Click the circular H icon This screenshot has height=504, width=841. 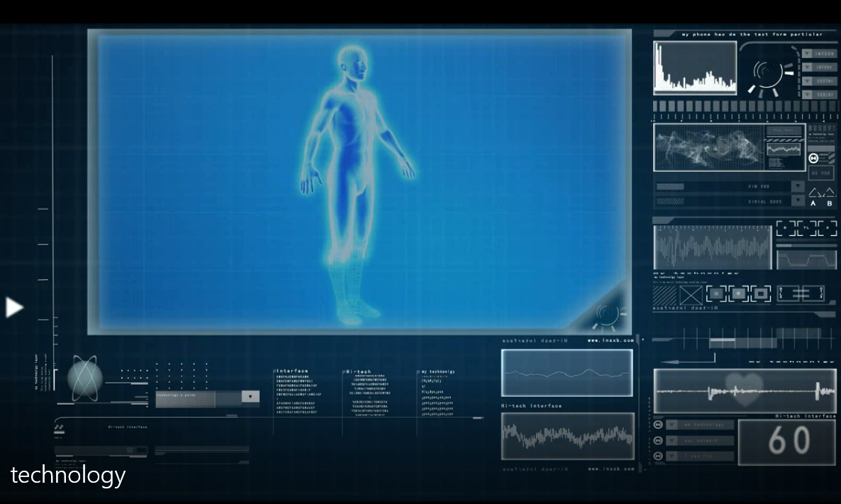click(x=813, y=157)
